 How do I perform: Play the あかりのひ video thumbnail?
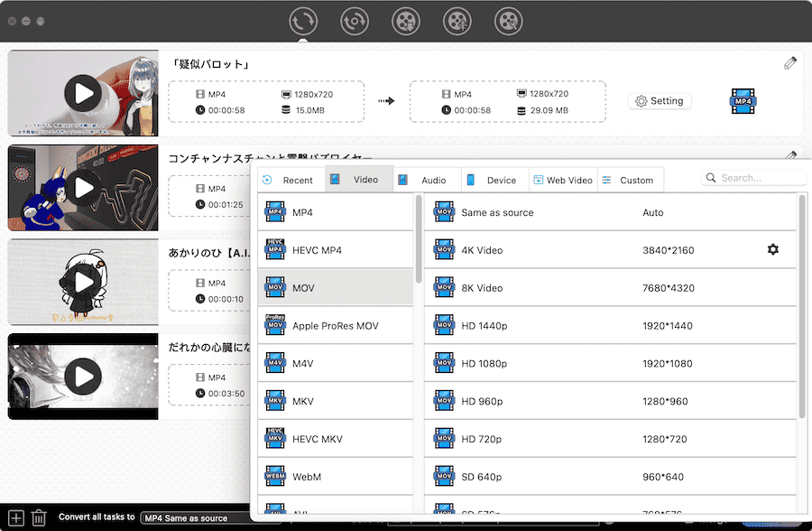point(83,282)
